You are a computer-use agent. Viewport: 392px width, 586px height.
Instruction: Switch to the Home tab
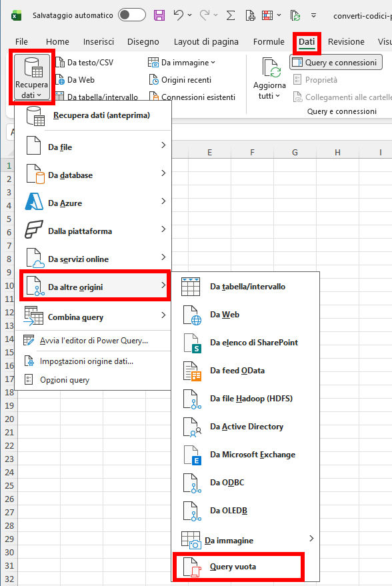click(57, 41)
